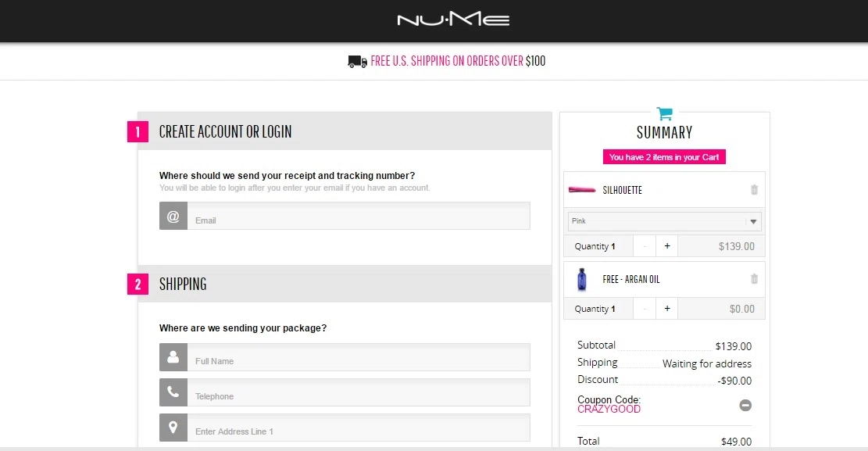This screenshot has width=868, height=451.
Task: Remove the CRAZYGOOD coupon code
Action: coord(745,406)
